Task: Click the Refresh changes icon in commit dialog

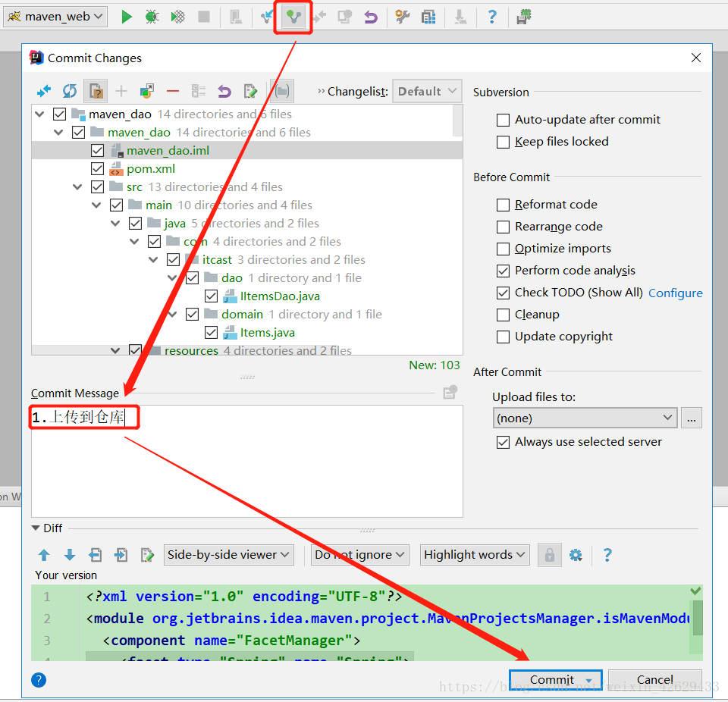Action: click(70, 91)
